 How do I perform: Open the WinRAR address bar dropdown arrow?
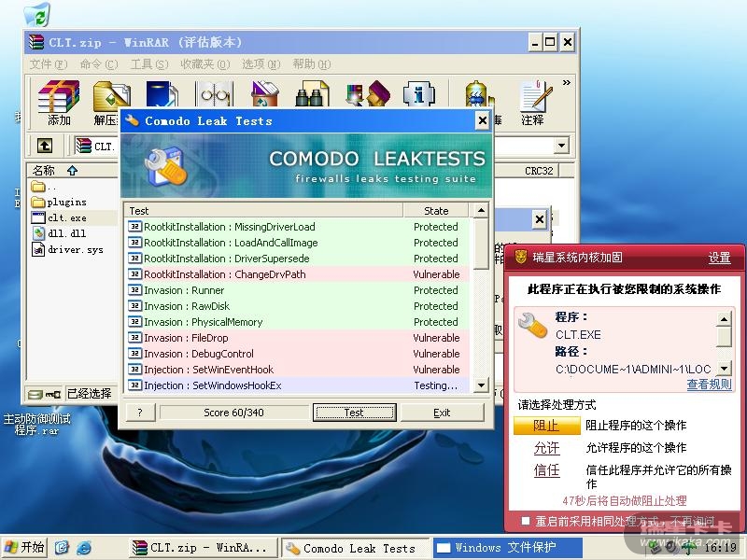click(x=562, y=146)
